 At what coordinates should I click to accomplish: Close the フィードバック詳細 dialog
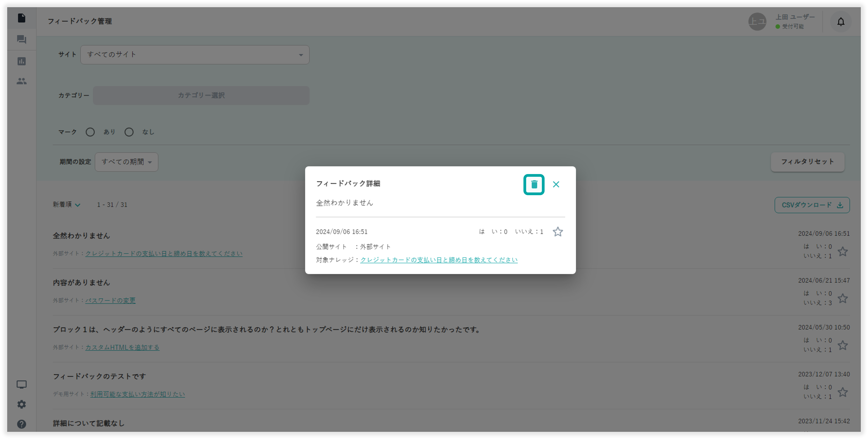(556, 185)
